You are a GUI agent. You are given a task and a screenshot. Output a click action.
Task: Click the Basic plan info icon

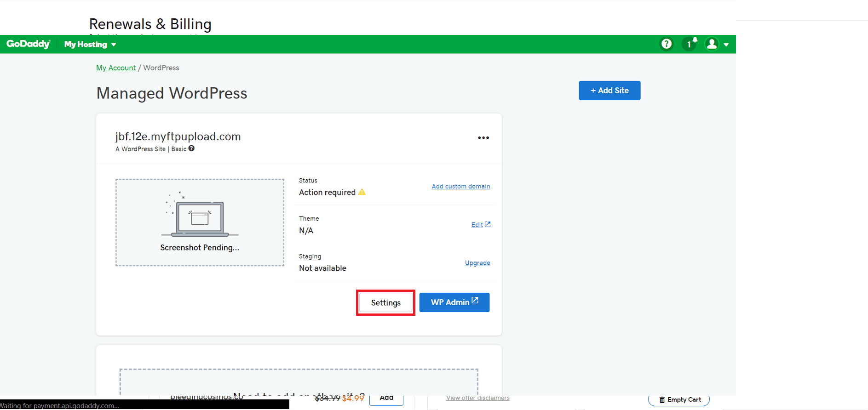pyautogui.click(x=191, y=148)
